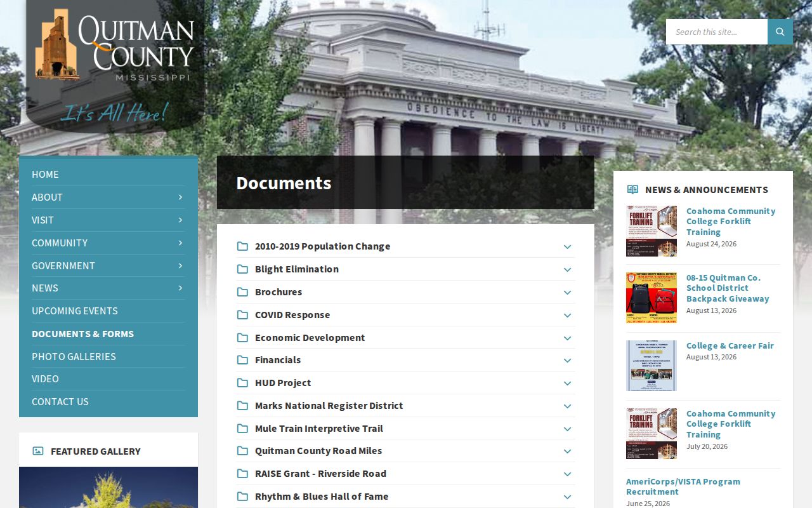Open the Community submenu arrow
812x508 pixels.
pos(180,243)
